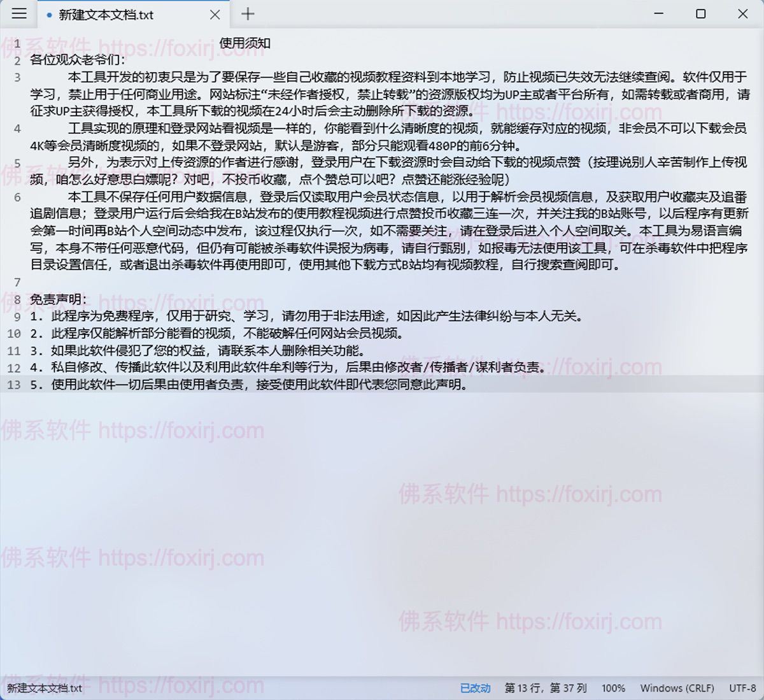Place cursor on the 使用须知 title line

pyautogui.click(x=244, y=44)
